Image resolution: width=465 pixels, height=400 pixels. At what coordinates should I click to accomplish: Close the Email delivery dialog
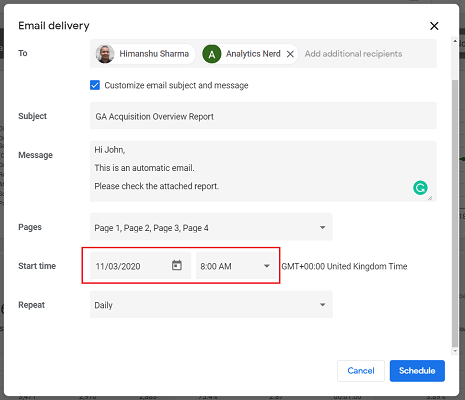pos(434,26)
